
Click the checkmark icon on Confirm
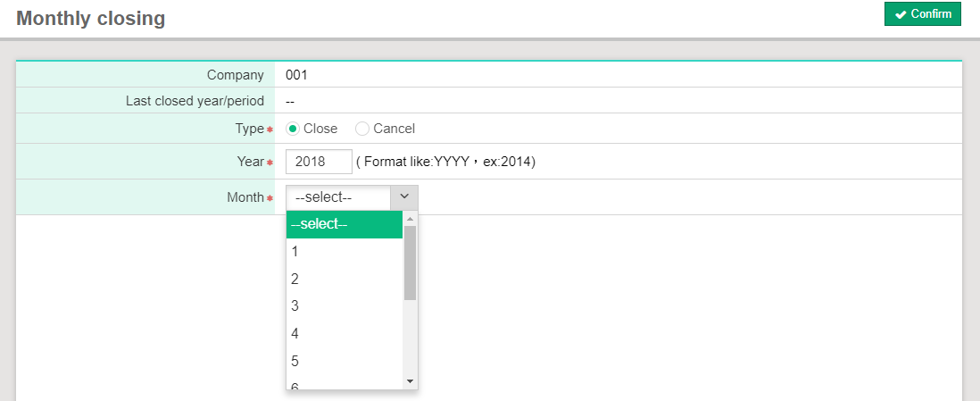pyautogui.click(x=901, y=14)
